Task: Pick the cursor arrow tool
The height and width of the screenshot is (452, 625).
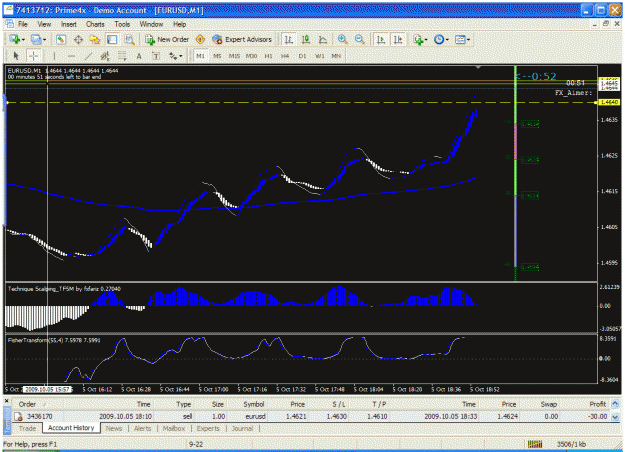Action: (x=16, y=56)
